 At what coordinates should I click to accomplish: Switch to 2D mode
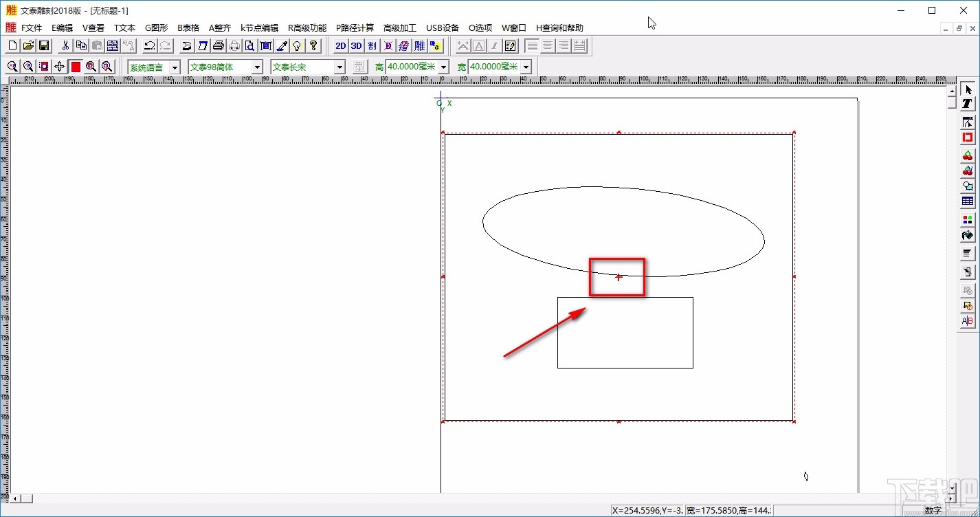click(x=340, y=46)
